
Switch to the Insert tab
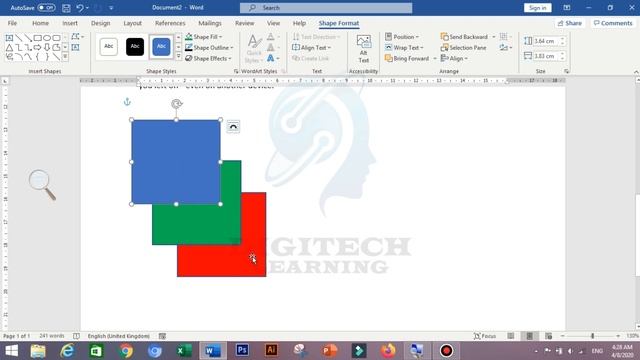coord(70,23)
